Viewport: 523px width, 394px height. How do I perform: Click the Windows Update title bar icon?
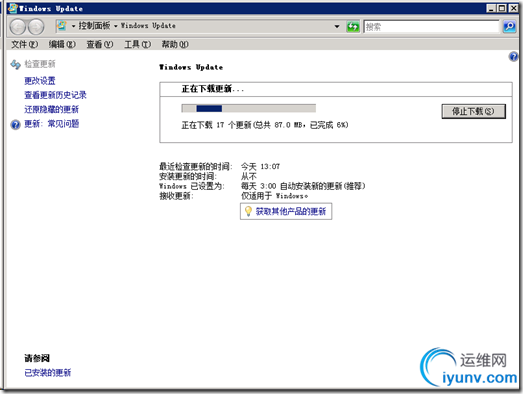[x=12, y=8]
